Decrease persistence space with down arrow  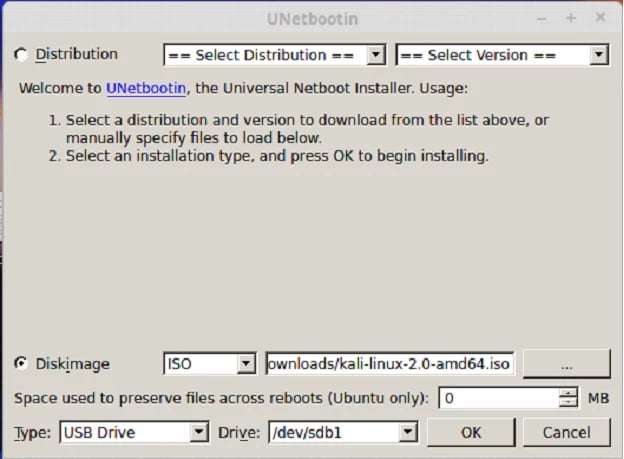(x=568, y=402)
